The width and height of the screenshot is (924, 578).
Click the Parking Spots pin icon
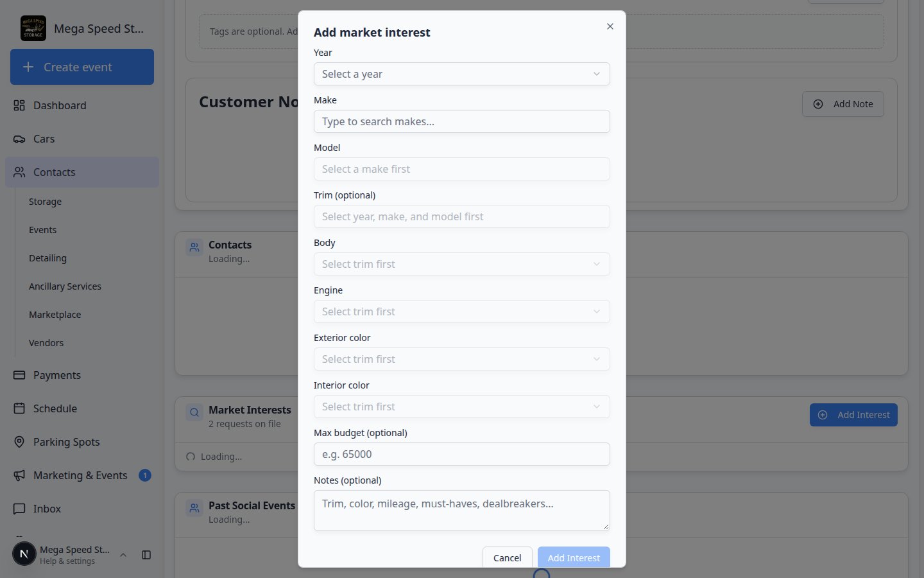(x=19, y=442)
